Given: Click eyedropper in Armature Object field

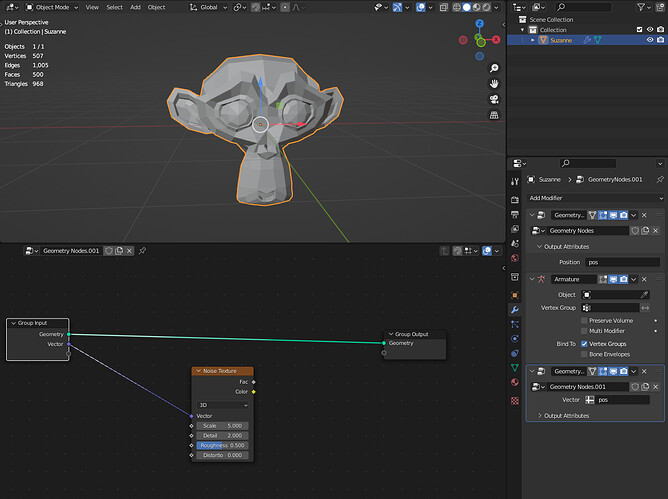Looking at the screenshot, I should [x=645, y=294].
